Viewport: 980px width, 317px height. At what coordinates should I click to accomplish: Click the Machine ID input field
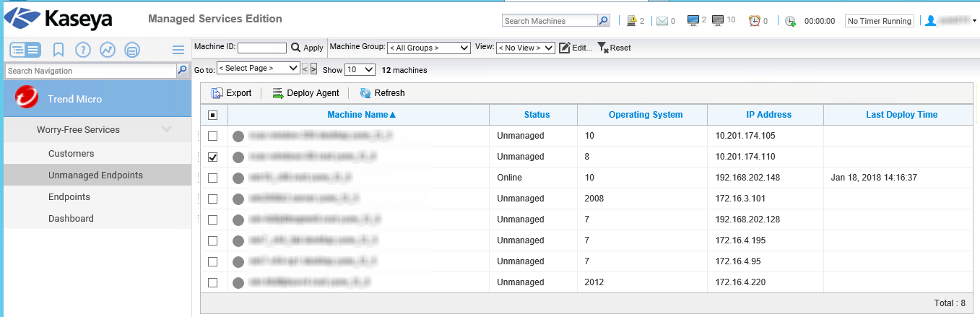point(262,48)
